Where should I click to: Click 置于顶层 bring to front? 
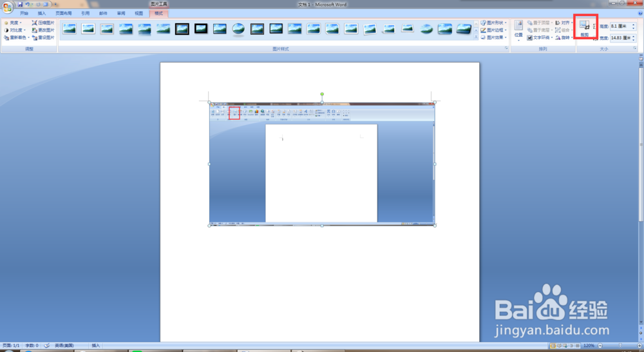coord(540,23)
